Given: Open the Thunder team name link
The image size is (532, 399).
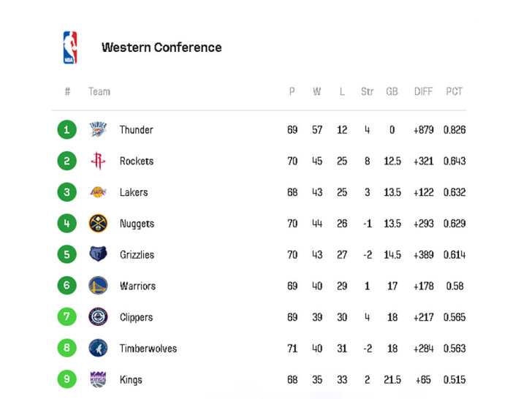Looking at the screenshot, I should coord(137,129).
